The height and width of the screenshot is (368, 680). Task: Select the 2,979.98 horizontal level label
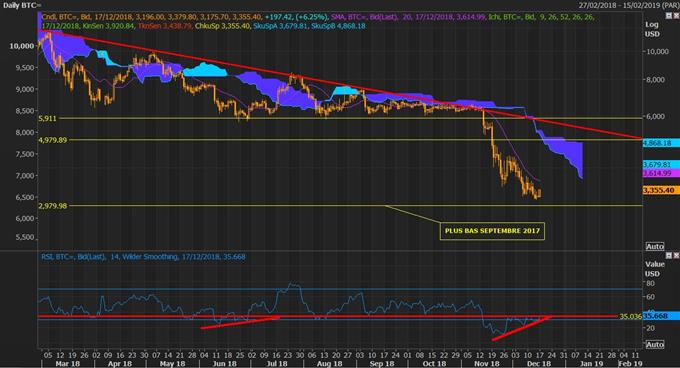[x=52, y=206]
